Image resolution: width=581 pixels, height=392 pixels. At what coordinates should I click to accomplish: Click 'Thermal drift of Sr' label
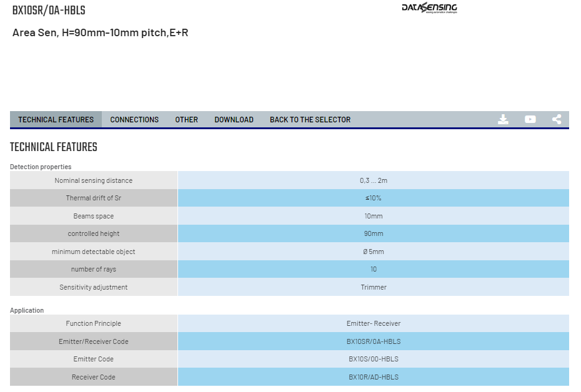click(94, 198)
